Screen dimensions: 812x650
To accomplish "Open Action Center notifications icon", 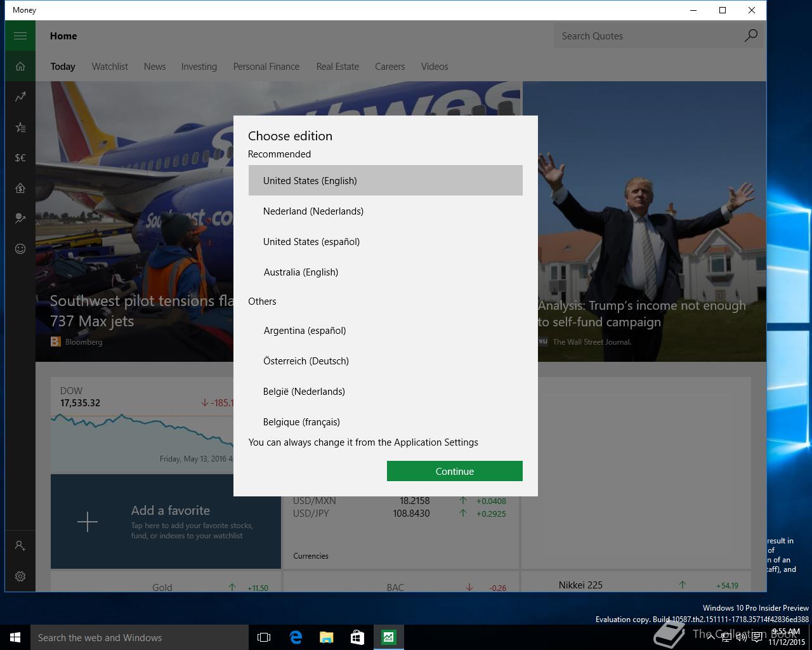I will 757,637.
